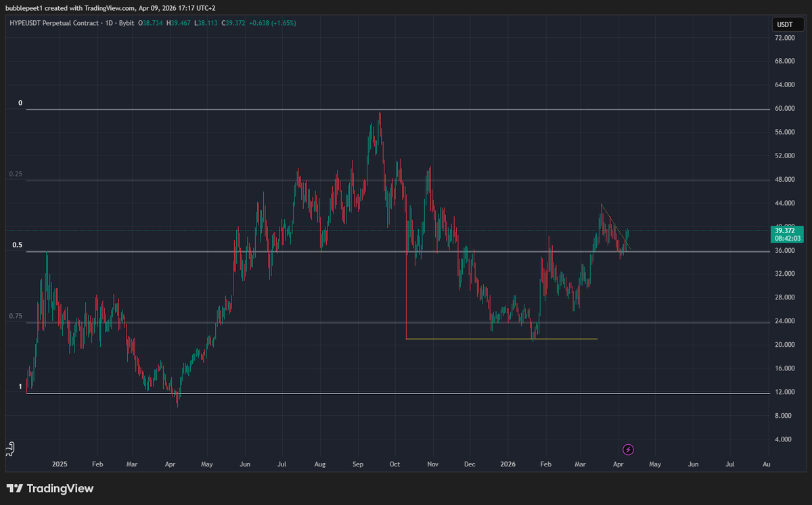This screenshot has width=812, height=505.
Task: Open the USDT currency selector
Action: coord(785,24)
